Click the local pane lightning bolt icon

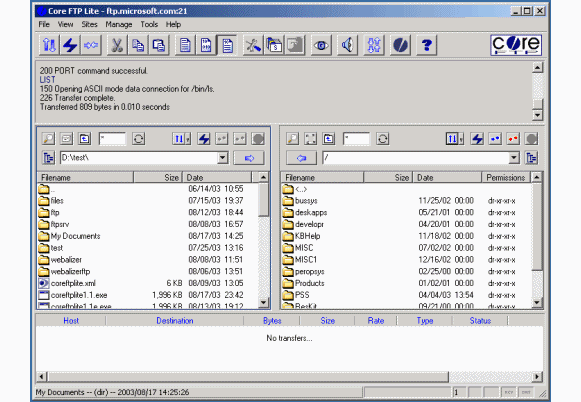coord(204,139)
